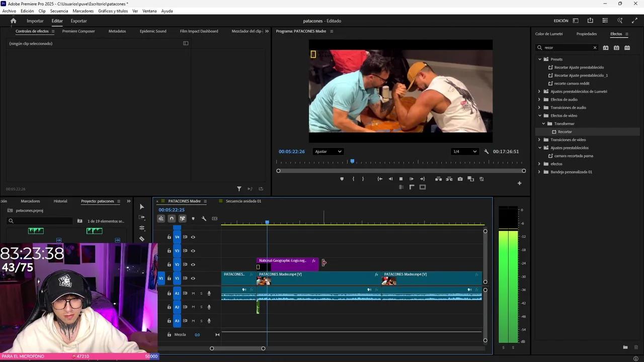Expand Efectos de audio folder

click(x=539, y=100)
